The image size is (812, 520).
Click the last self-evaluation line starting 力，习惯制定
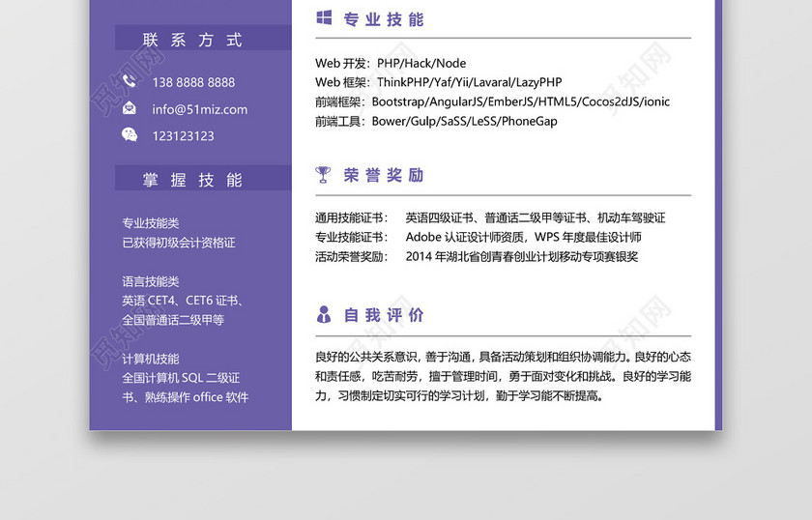point(459,395)
